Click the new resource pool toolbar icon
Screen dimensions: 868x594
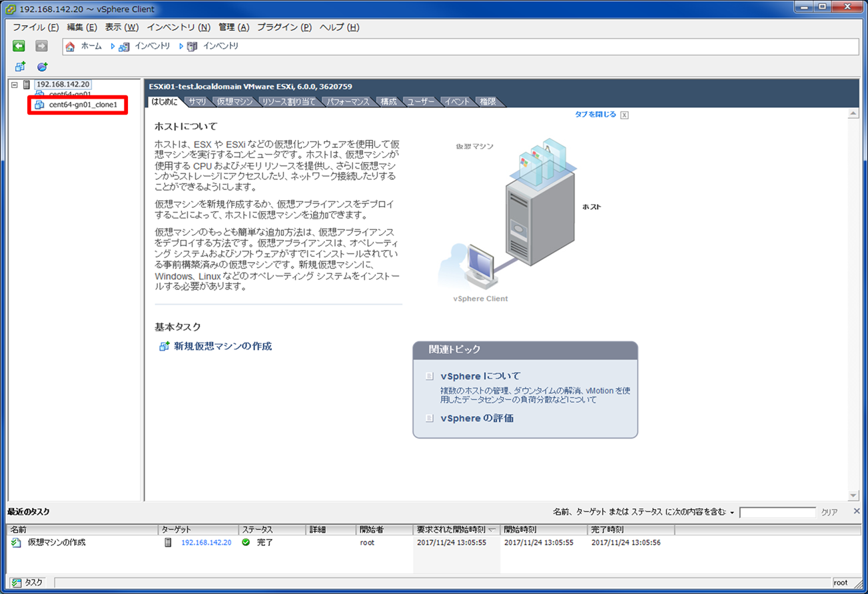coord(42,67)
